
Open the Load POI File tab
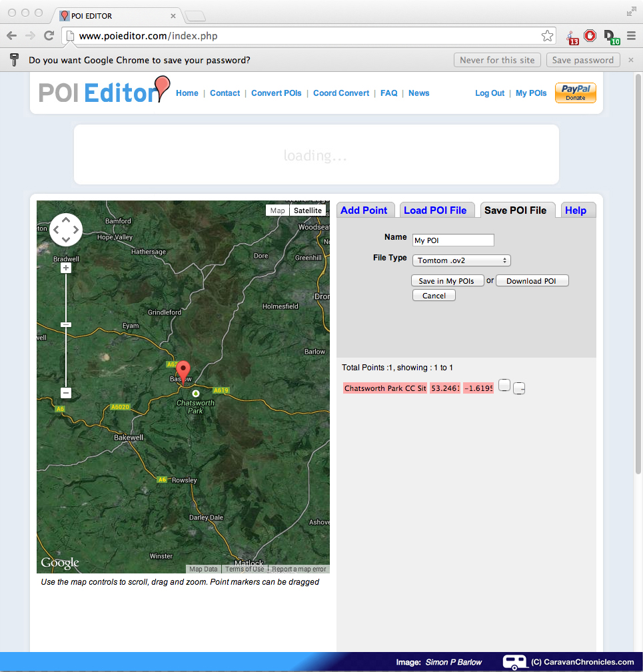coord(435,210)
